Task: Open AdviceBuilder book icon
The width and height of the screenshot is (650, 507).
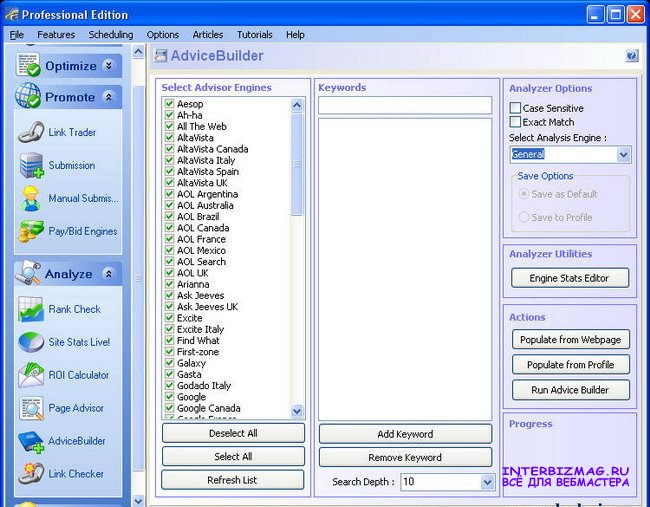Action: click(x=31, y=442)
